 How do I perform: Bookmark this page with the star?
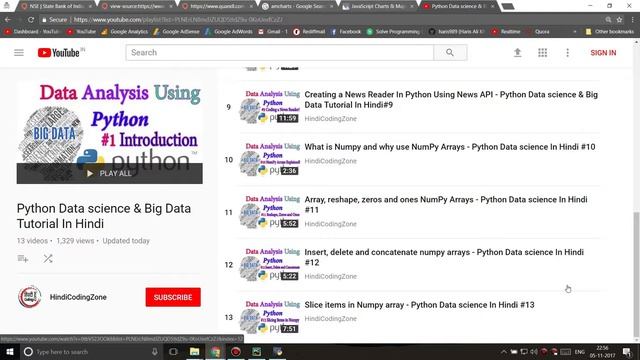coord(619,19)
